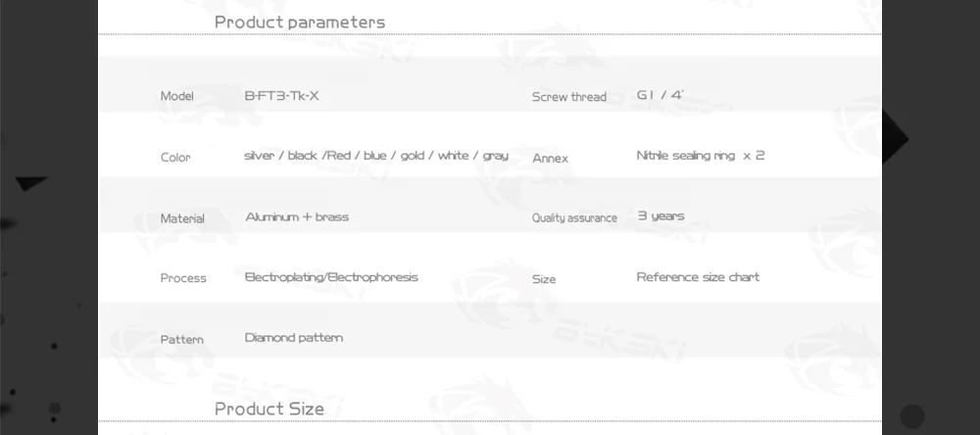
Task: Click the 3 years warranty value
Action: 661,216
